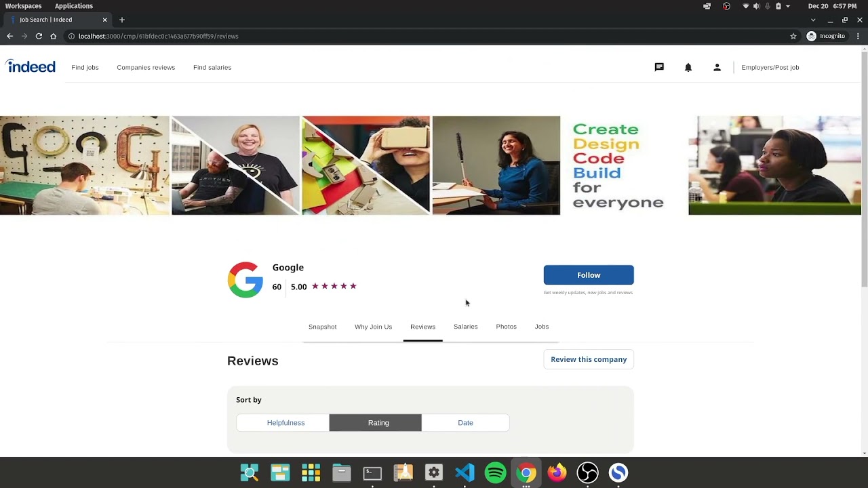Viewport: 868px width, 488px height.
Task: Open Chrome three-dot menu
Action: (x=858, y=36)
